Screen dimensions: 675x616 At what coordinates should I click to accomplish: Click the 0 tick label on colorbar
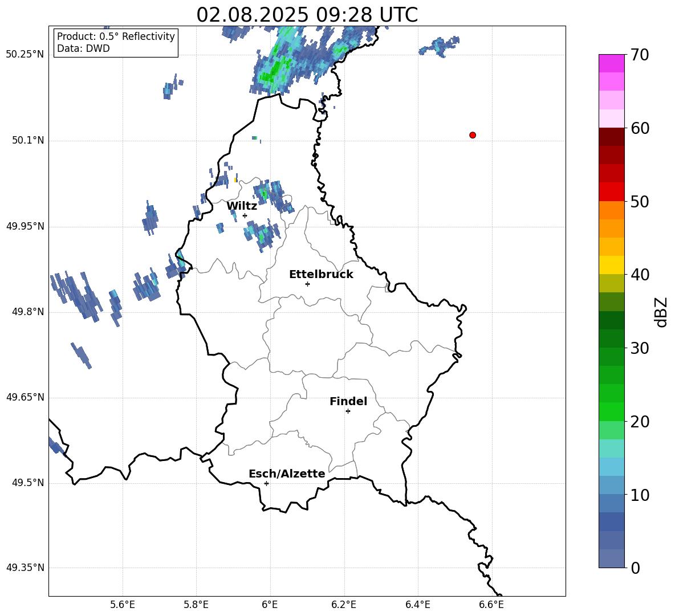pos(635,568)
